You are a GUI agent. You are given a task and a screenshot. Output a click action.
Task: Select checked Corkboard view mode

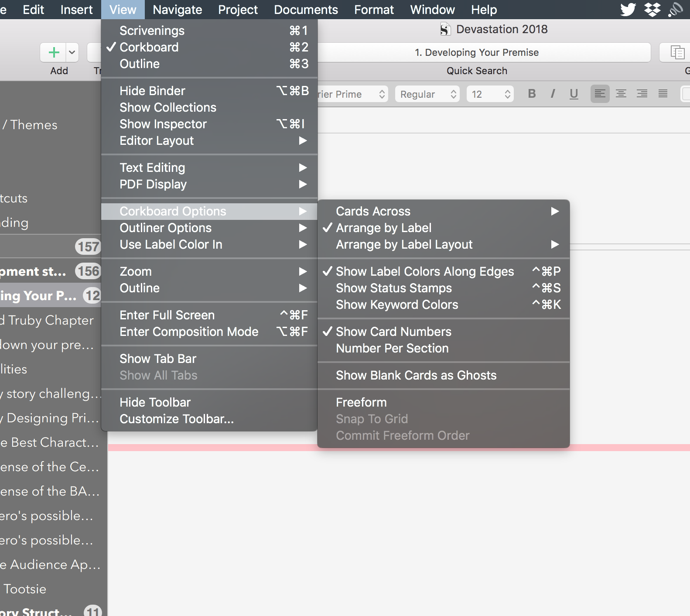(209, 47)
